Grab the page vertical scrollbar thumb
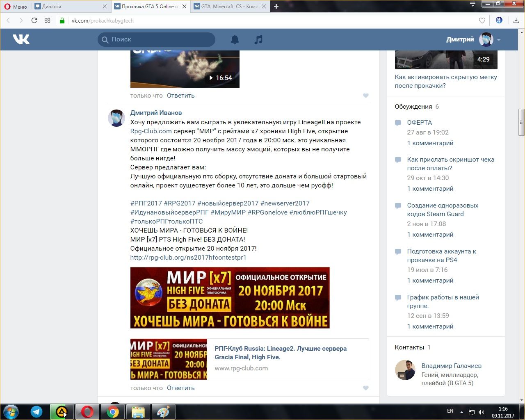 521,122
